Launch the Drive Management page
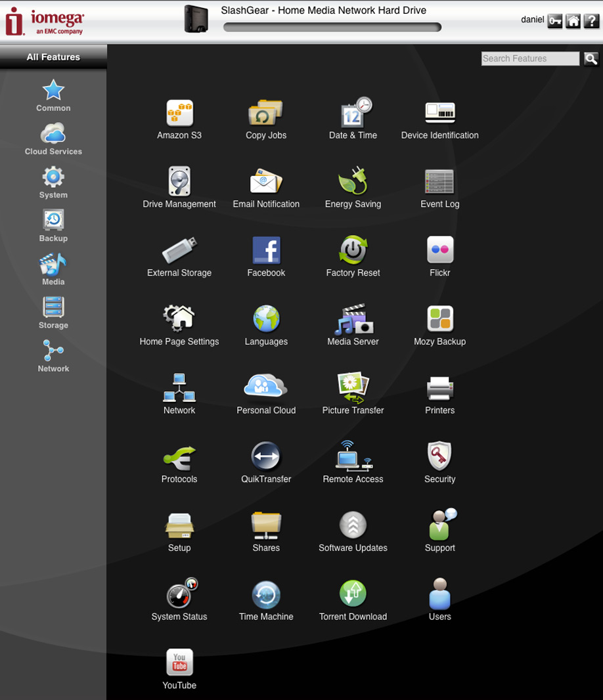603x700 pixels. pyautogui.click(x=179, y=183)
